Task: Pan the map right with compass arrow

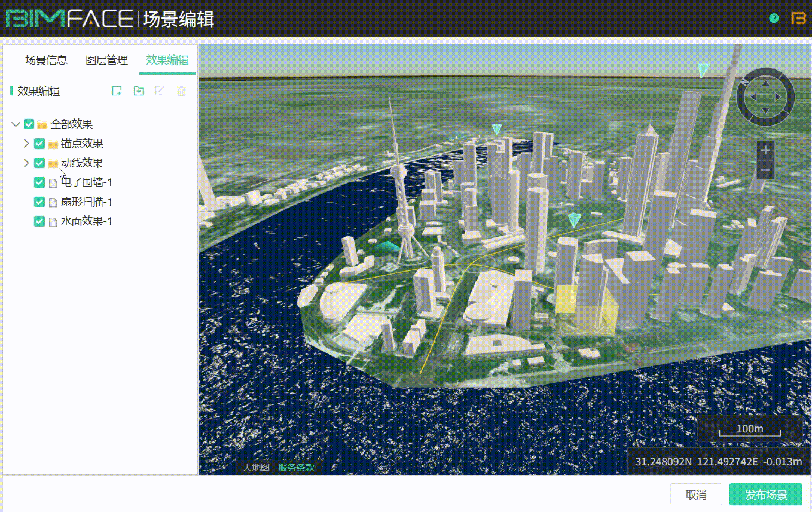Action: [779, 96]
